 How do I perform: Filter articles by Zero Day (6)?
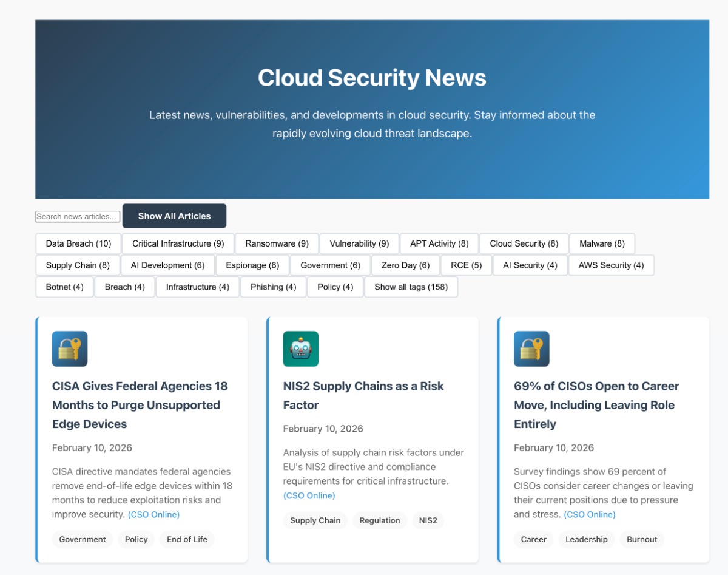[x=405, y=265]
